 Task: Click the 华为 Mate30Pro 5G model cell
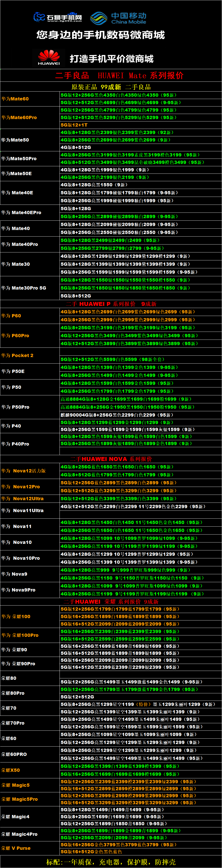point(30,288)
